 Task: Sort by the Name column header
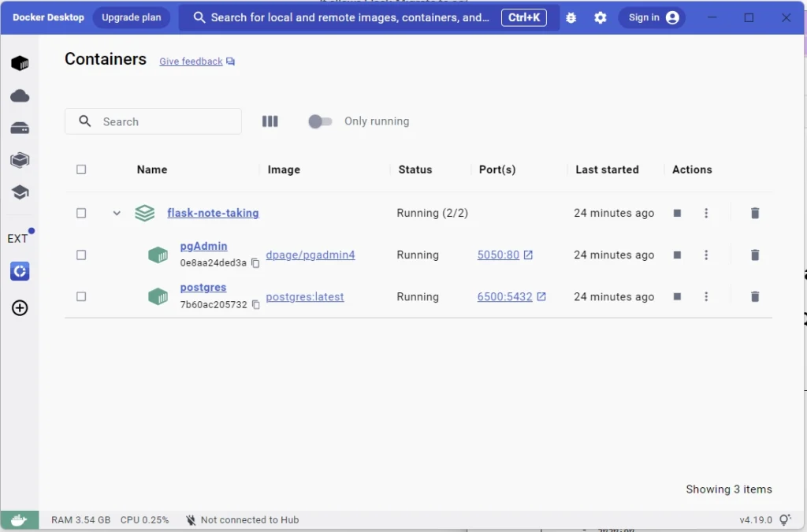(152, 169)
